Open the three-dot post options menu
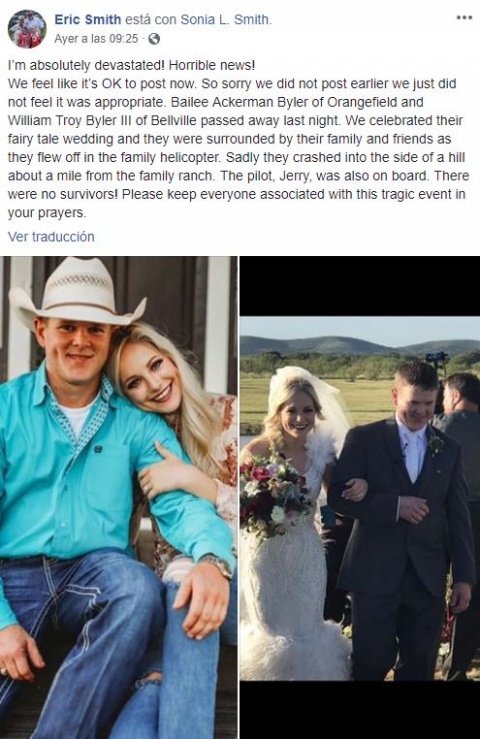 tap(464, 17)
